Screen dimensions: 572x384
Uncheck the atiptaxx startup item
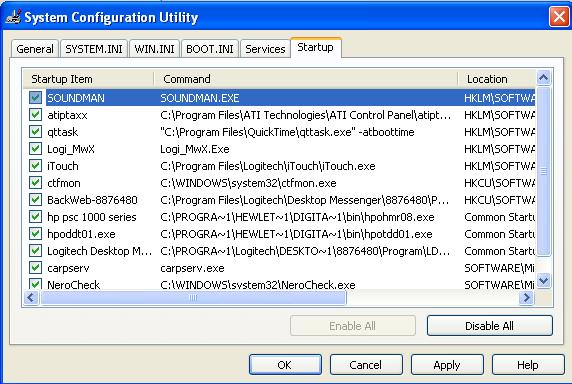pyautogui.click(x=35, y=115)
